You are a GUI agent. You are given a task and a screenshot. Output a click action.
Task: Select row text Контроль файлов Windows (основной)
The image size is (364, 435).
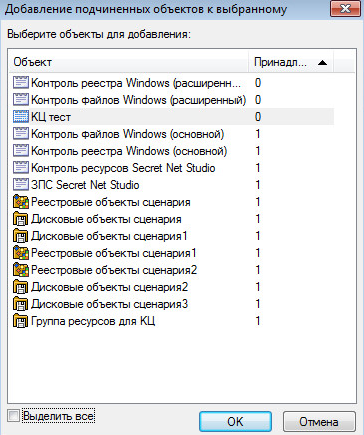tap(128, 134)
